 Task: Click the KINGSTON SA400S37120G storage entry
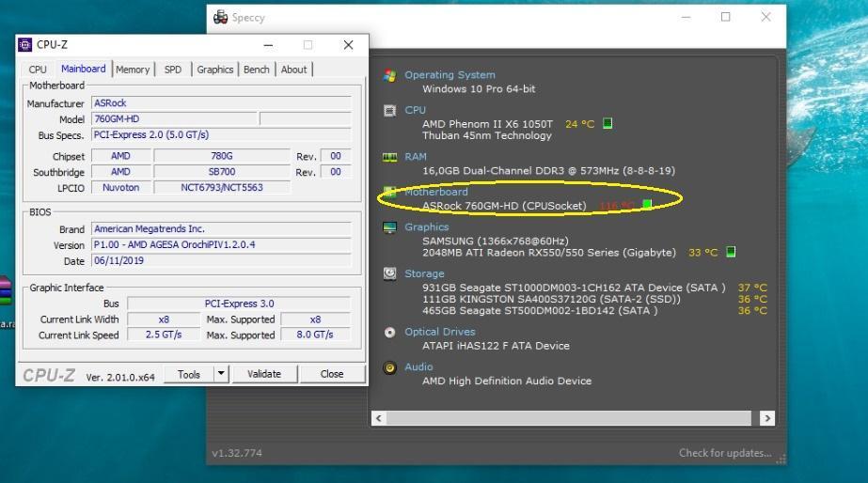551,300
